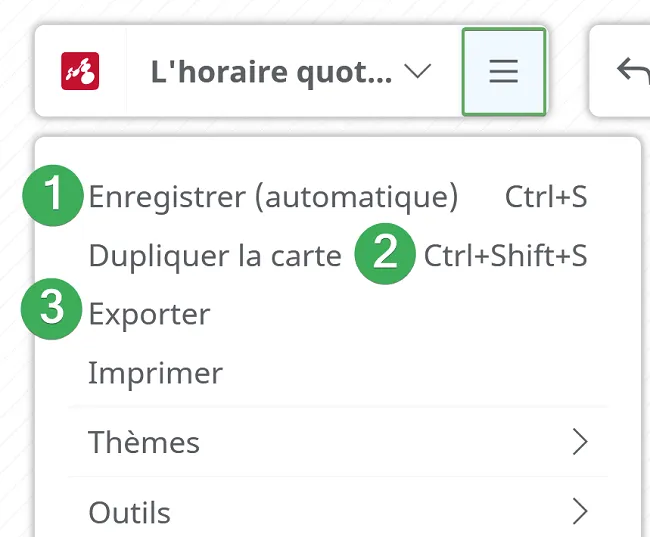
Task: Click the red MindMeister logo icon
Action: point(80,71)
